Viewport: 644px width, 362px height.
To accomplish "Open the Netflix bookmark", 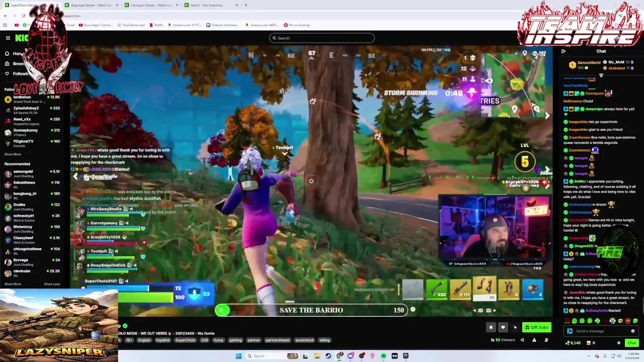I will pos(156,25).
